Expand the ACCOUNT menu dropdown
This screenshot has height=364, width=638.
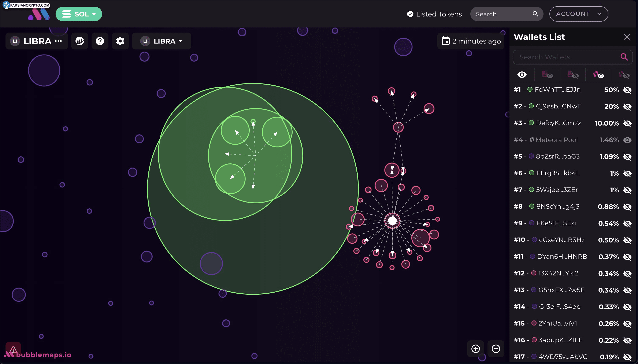(x=578, y=14)
